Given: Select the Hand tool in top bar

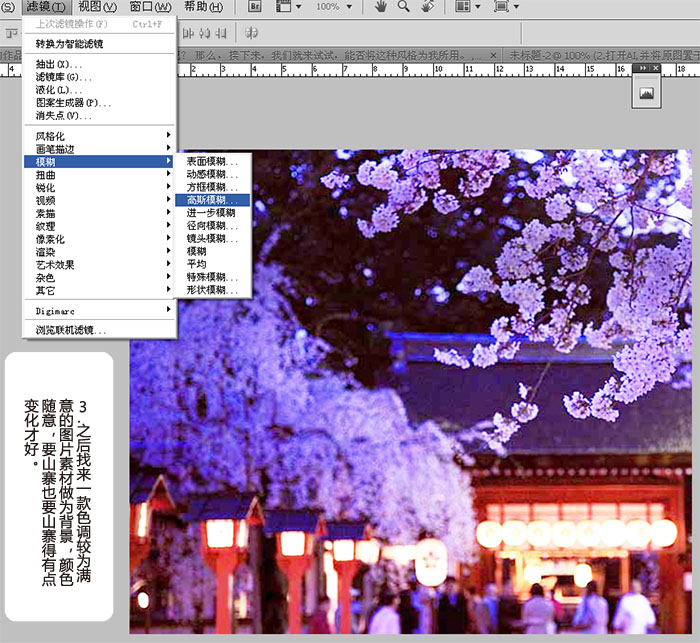Looking at the screenshot, I should (381, 7).
